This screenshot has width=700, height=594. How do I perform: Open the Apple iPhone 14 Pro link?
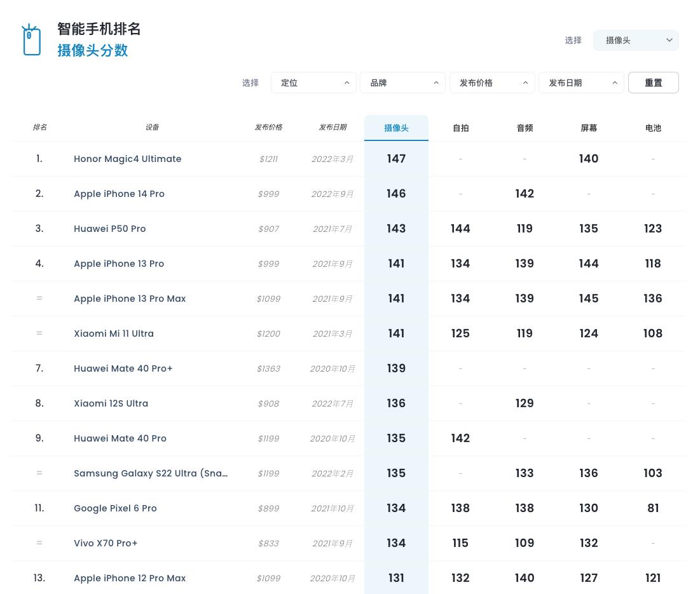(119, 194)
